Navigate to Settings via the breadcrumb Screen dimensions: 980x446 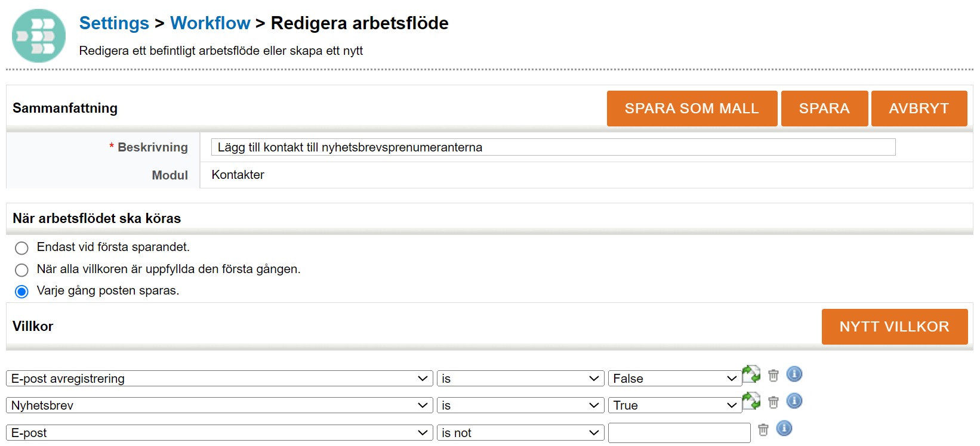pos(114,23)
